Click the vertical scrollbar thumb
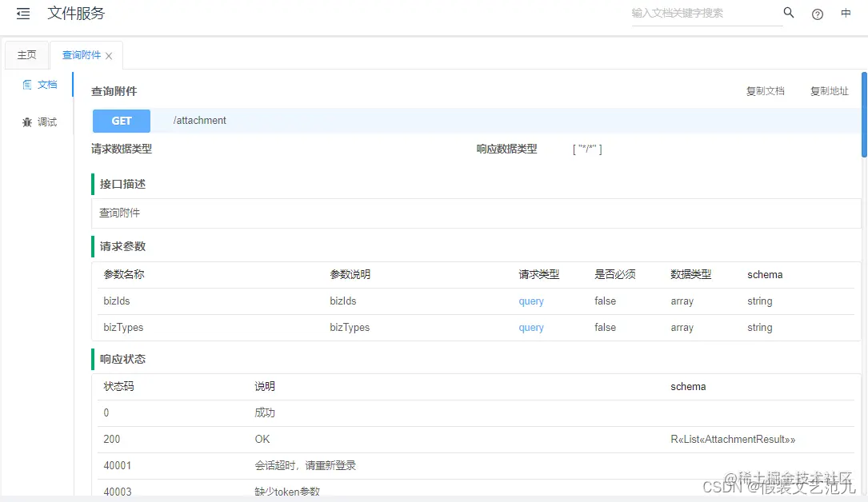This screenshot has height=502, width=868. click(x=864, y=115)
